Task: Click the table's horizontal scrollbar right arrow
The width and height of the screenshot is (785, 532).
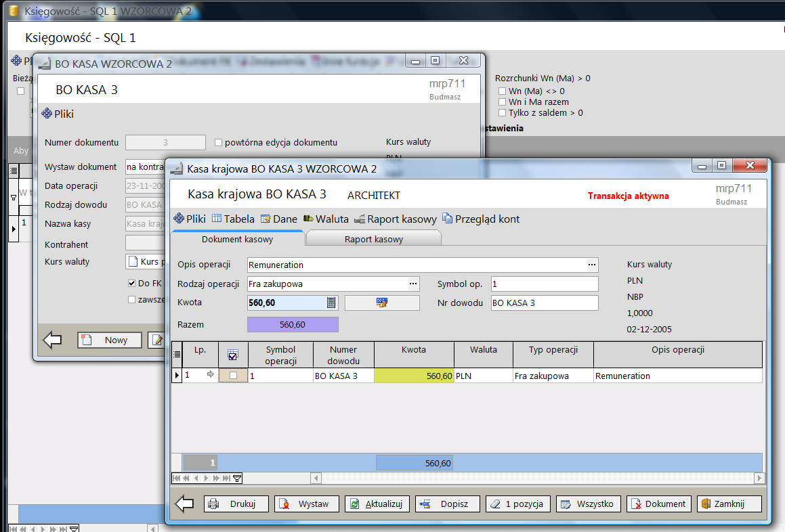Action: click(759, 479)
